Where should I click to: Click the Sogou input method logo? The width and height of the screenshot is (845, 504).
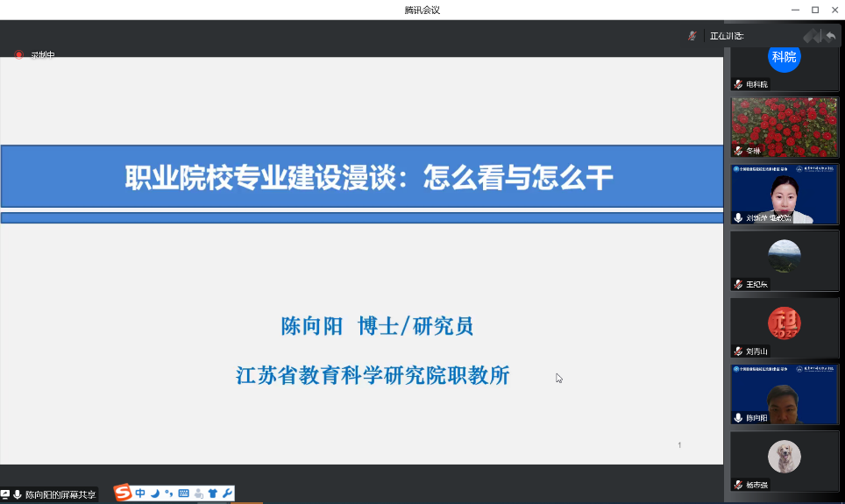pyautogui.click(x=123, y=493)
